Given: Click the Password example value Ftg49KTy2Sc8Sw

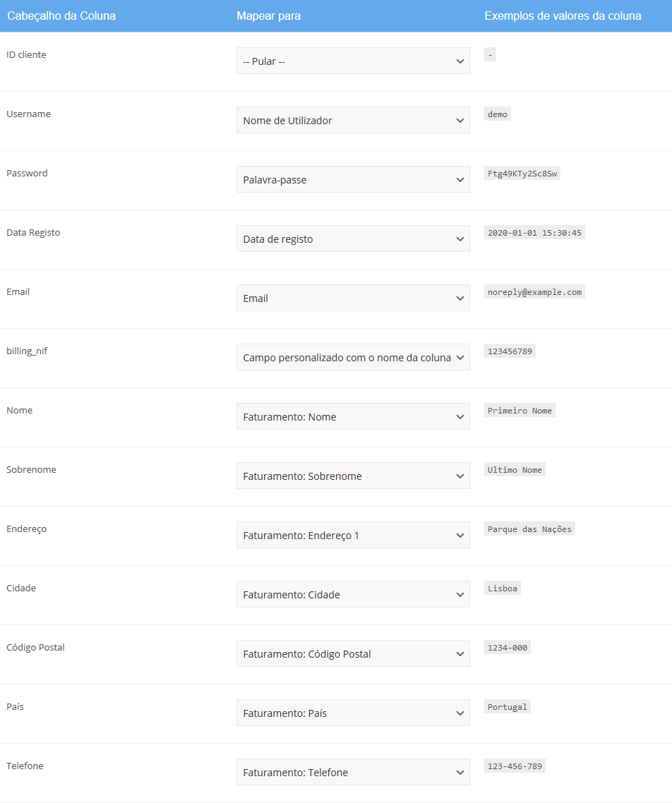Looking at the screenshot, I should pyautogui.click(x=522, y=174).
